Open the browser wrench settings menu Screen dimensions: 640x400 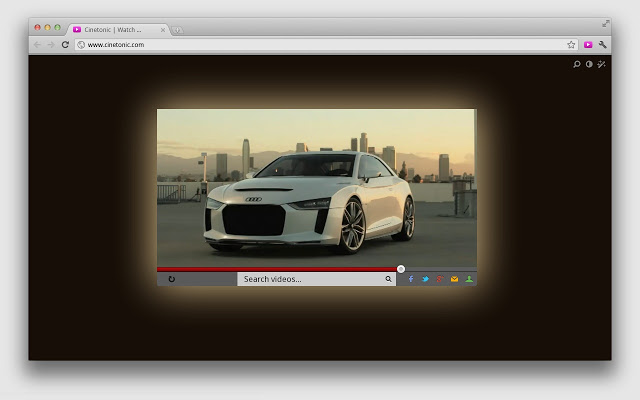pyautogui.click(x=602, y=45)
